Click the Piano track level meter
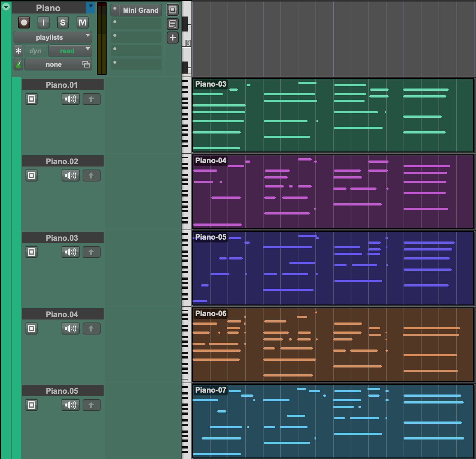 pos(102,39)
